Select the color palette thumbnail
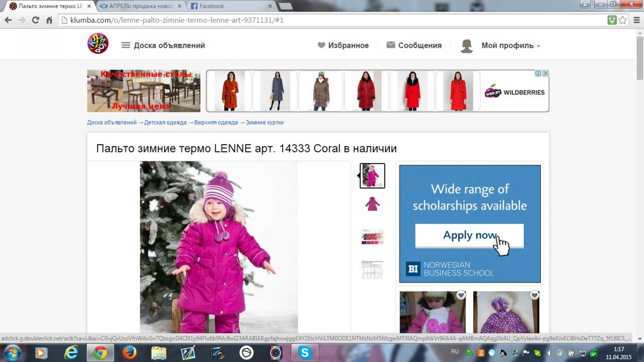The width and height of the screenshot is (644, 362). pyautogui.click(x=372, y=236)
